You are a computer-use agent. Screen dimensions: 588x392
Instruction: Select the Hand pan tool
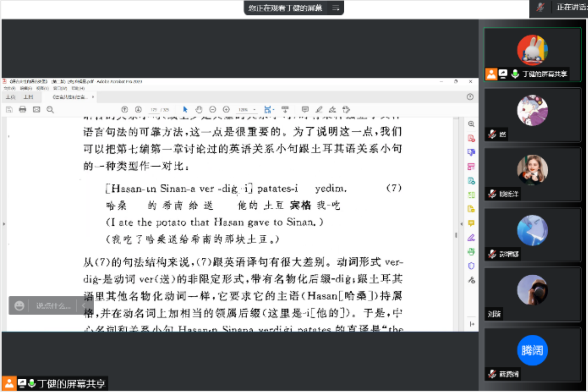pos(199,110)
